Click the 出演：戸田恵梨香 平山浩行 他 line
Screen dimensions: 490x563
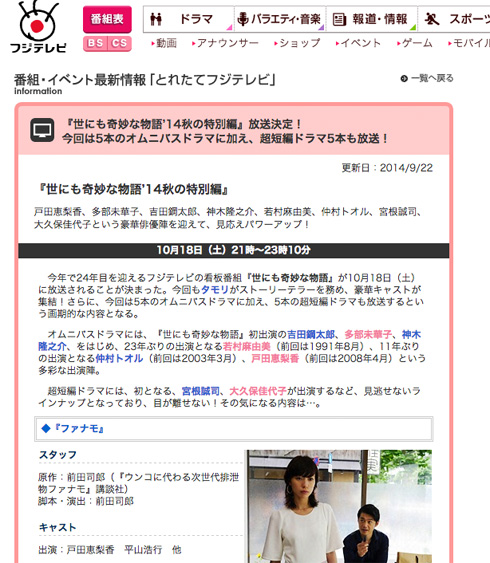point(110,550)
